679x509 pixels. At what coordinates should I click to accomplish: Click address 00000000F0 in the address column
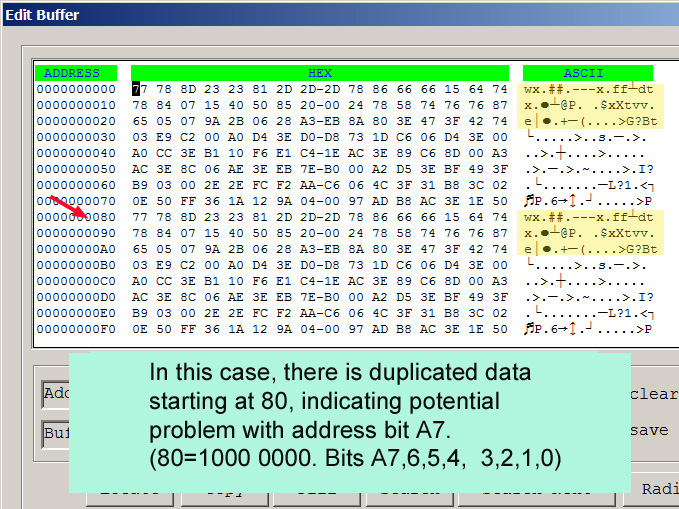tap(76, 329)
